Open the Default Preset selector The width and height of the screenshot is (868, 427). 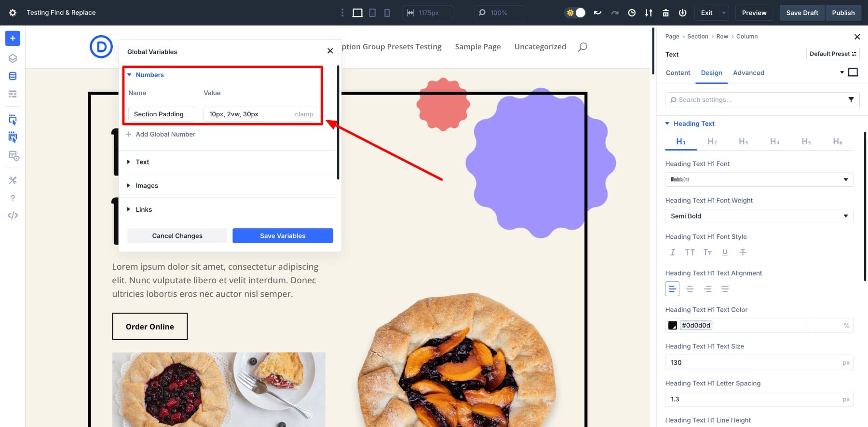[833, 54]
